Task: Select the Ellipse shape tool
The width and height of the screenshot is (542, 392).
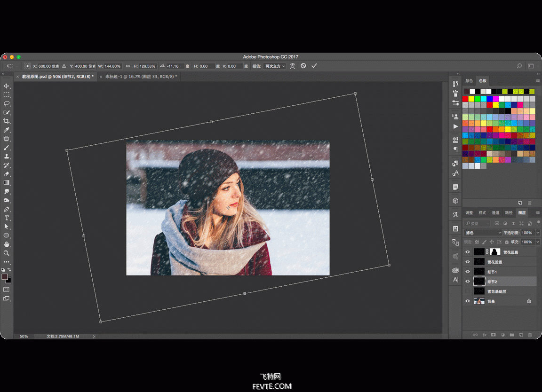Action: pos(6,235)
